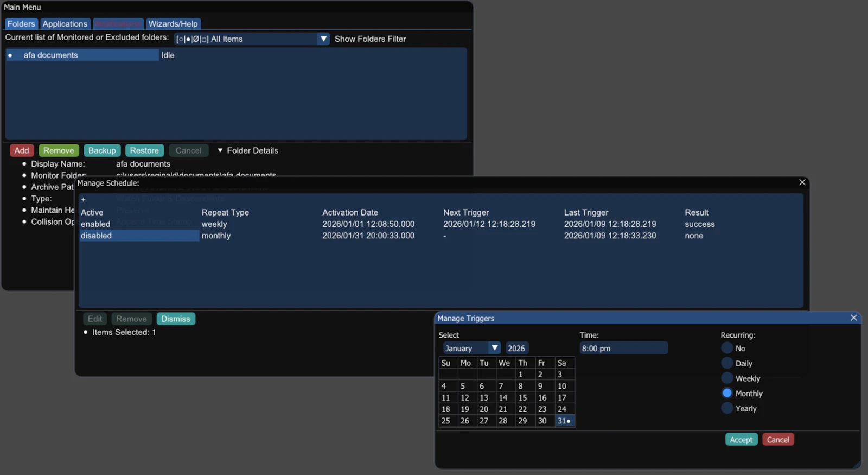Click the Show Folders Filter label
The image size is (868, 475).
coord(370,39)
